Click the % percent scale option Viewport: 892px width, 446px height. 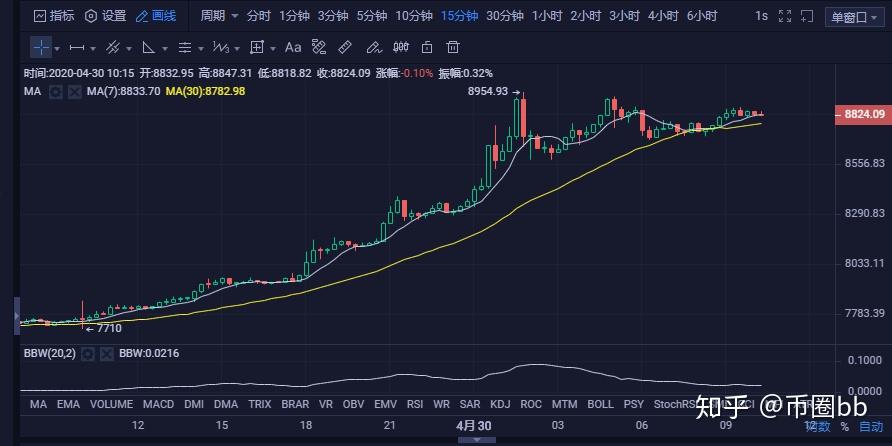845,426
